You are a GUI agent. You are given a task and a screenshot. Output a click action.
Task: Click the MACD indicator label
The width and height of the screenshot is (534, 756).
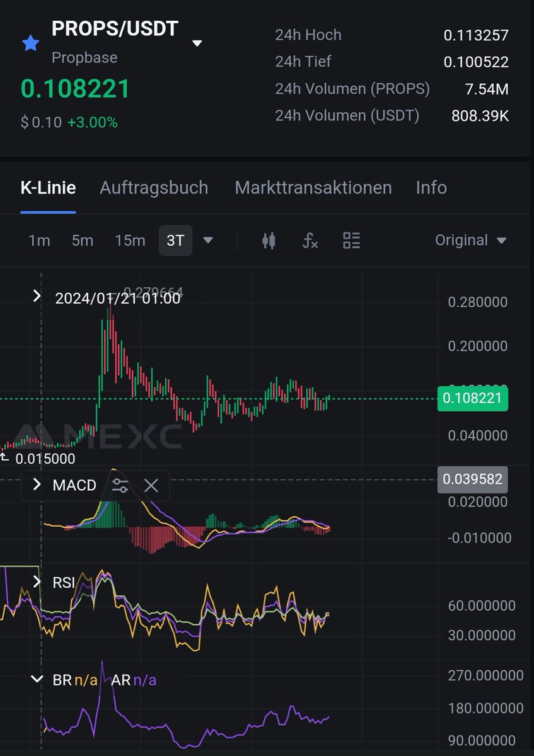(74, 485)
